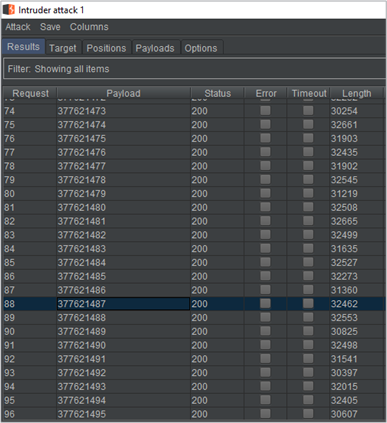Open the Attack menu
This screenshot has height=423, width=387.
(18, 27)
